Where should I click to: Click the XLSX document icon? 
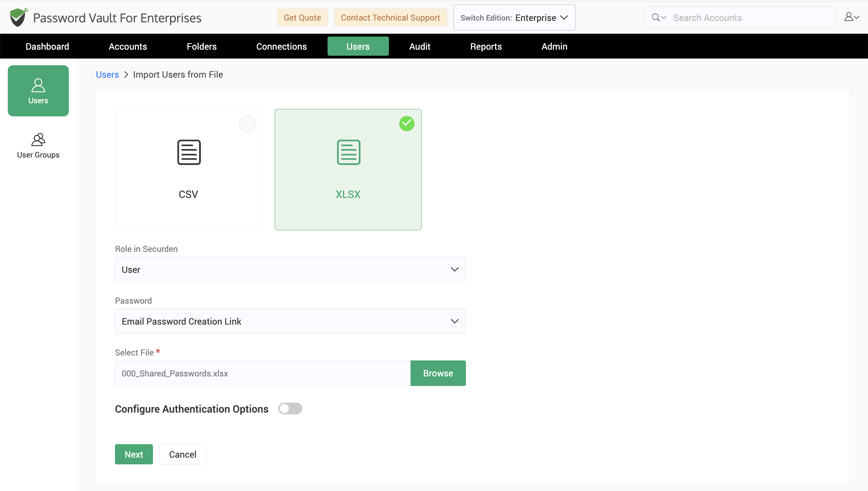click(348, 152)
